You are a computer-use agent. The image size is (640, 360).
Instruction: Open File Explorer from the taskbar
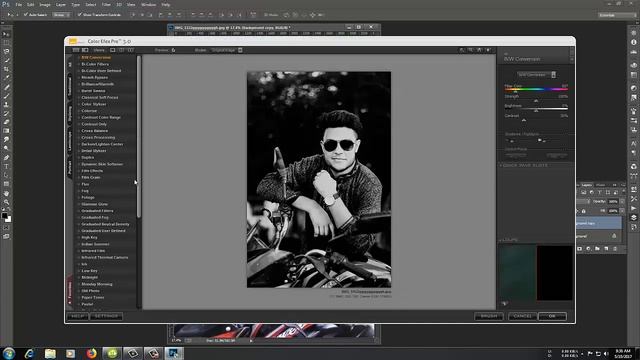pyautogui.click(x=50, y=353)
